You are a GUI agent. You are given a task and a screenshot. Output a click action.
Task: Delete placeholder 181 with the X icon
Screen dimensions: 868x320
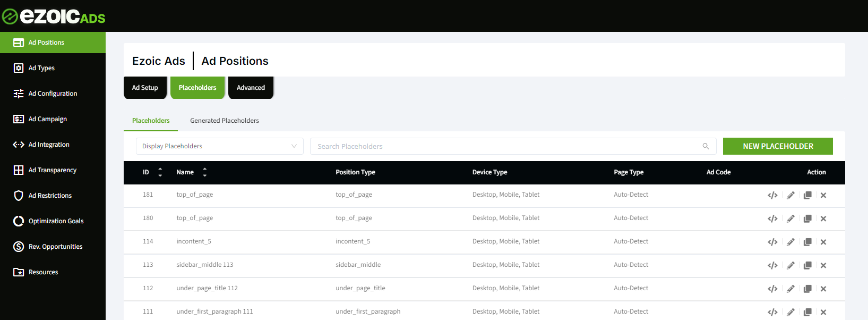click(823, 195)
